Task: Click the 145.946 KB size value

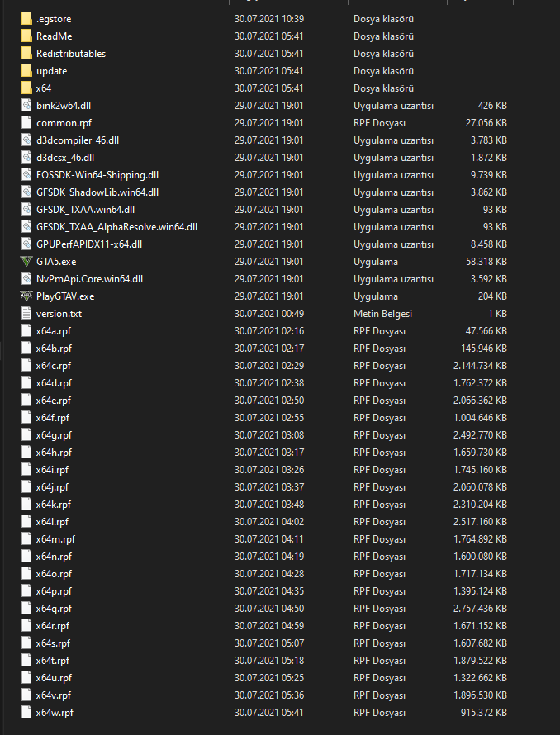Action: pos(484,349)
